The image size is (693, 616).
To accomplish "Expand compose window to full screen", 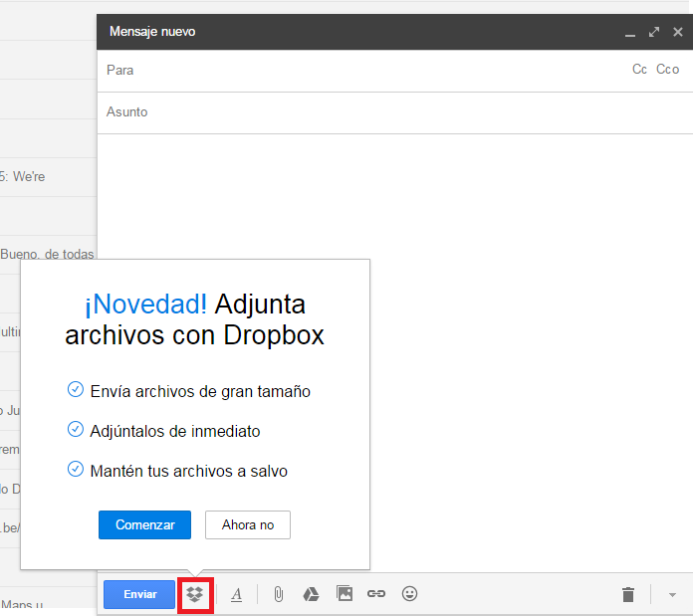I will click(654, 32).
